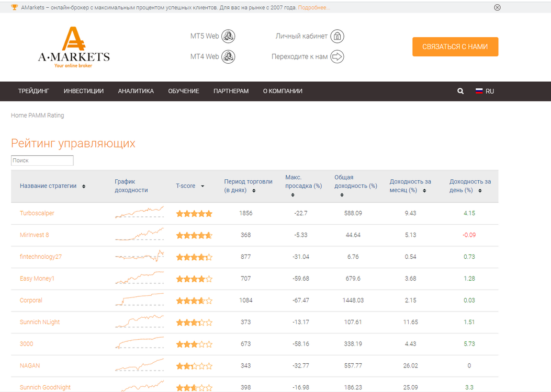
Task: Open the Turboscalper strategy
Action: coord(37,213)
